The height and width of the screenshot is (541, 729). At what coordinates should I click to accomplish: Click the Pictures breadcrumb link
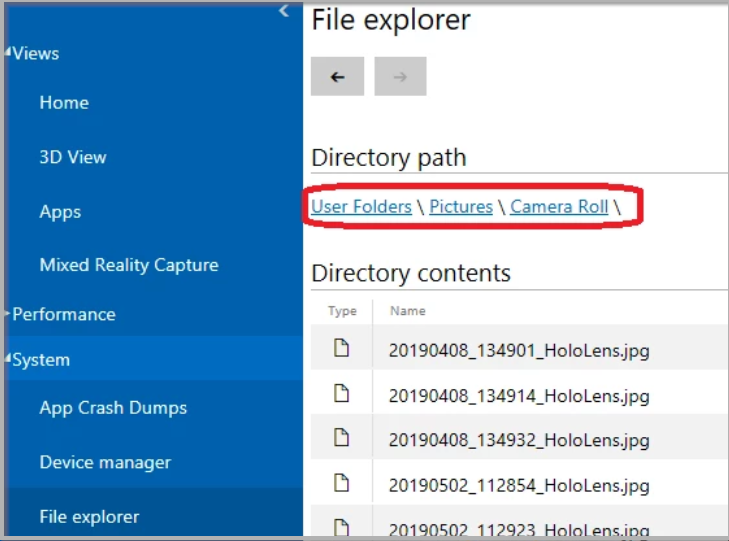[x=461, y=207]
